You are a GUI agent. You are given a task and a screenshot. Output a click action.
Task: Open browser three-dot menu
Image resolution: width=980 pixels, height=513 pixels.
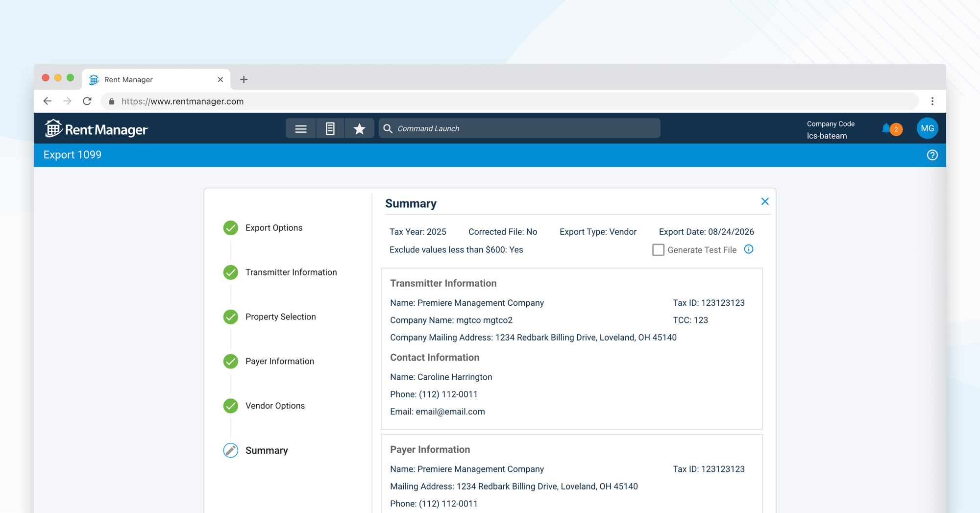click(x=932, y=101)
